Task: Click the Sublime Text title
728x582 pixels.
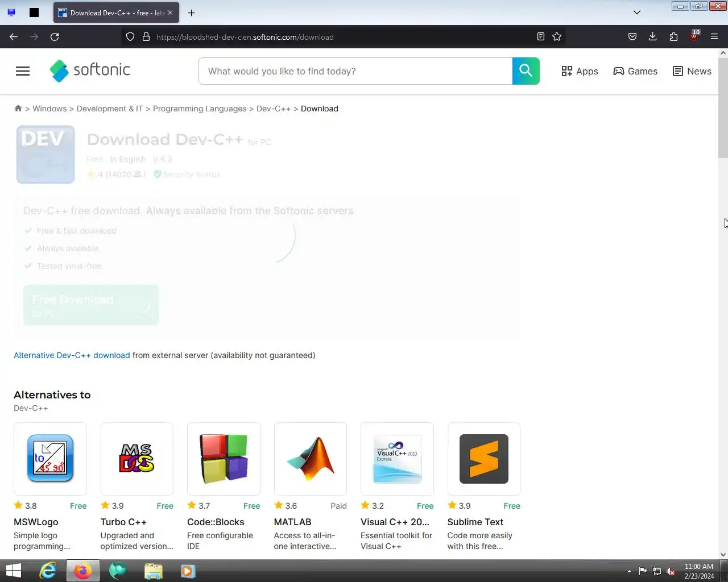Action: [x=475, y=522]
